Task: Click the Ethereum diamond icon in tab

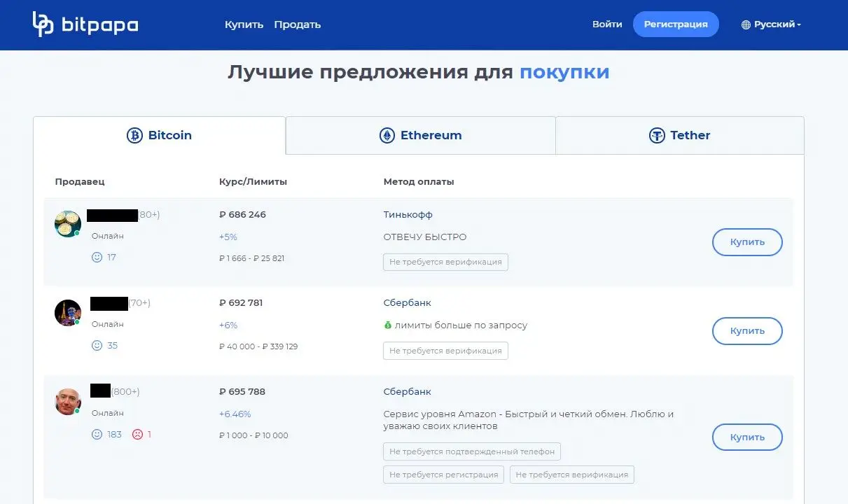Action: coord(387,135)
